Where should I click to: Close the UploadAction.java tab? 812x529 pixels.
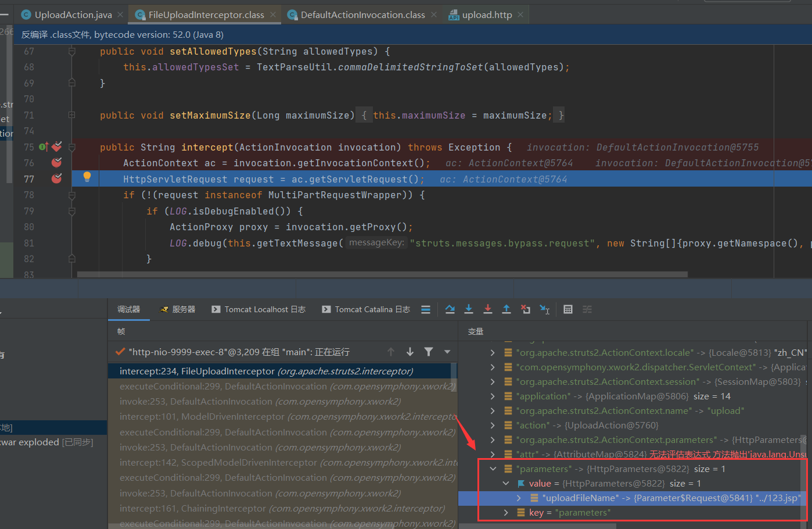[120, 15]
